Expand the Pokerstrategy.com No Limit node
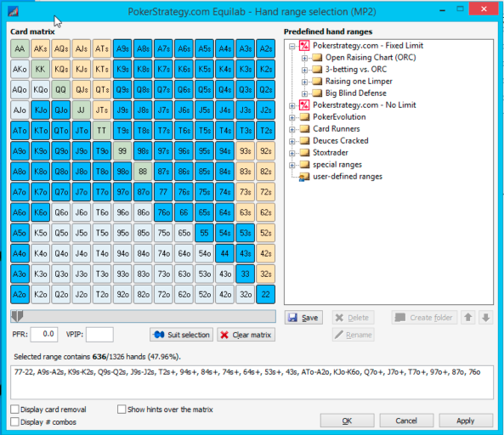Screen dimensions: 504x435 tap(292, 105)
